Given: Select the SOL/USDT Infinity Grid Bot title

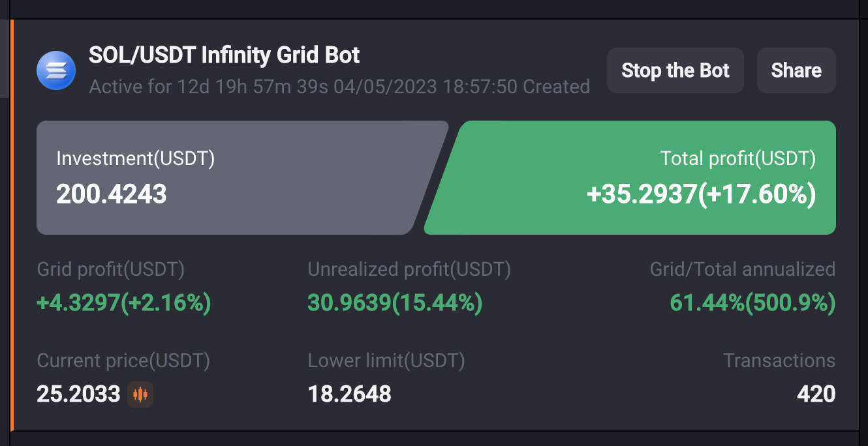Looking at the screenshot, I should click(225, 55).
